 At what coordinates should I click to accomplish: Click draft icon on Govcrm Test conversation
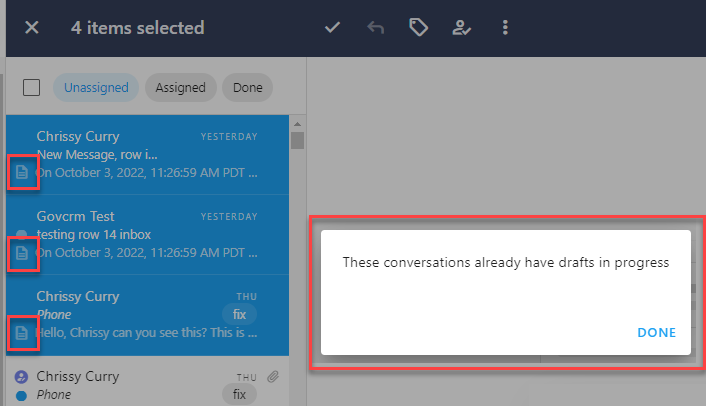[23, 253]
